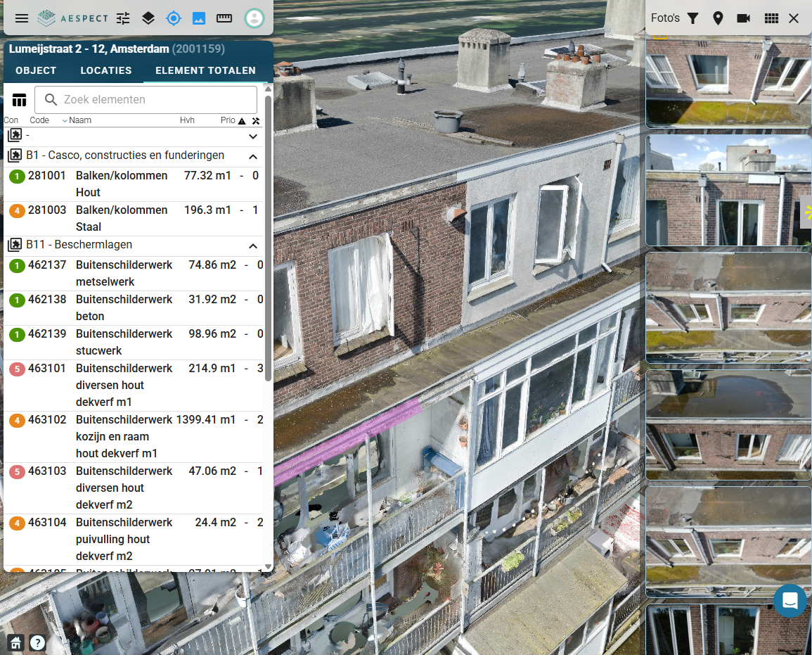Click the home view button

(15, 643)
